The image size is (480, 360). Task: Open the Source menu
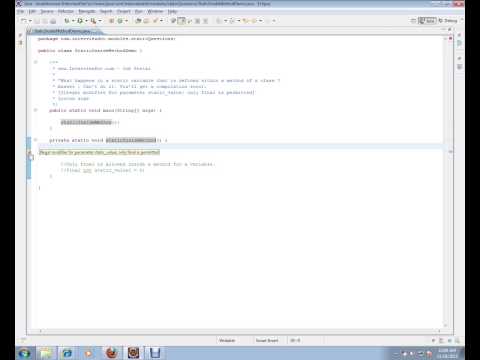[47, 11]
